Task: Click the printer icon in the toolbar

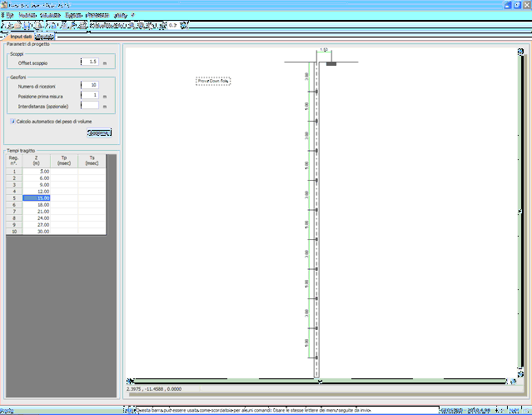Action: (x=82, y=26)
